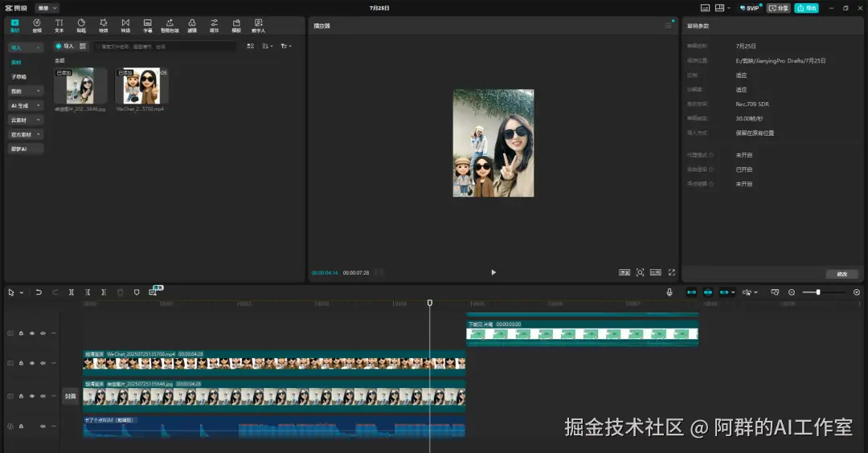The image size is (868, 453).
Task: Select the WeChat mp4 thumbnail in media bin
Action: 141,86
